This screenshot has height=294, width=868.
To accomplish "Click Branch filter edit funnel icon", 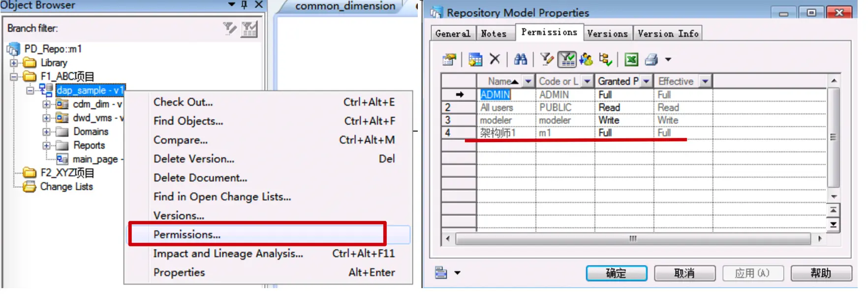I will click(229, 29).
